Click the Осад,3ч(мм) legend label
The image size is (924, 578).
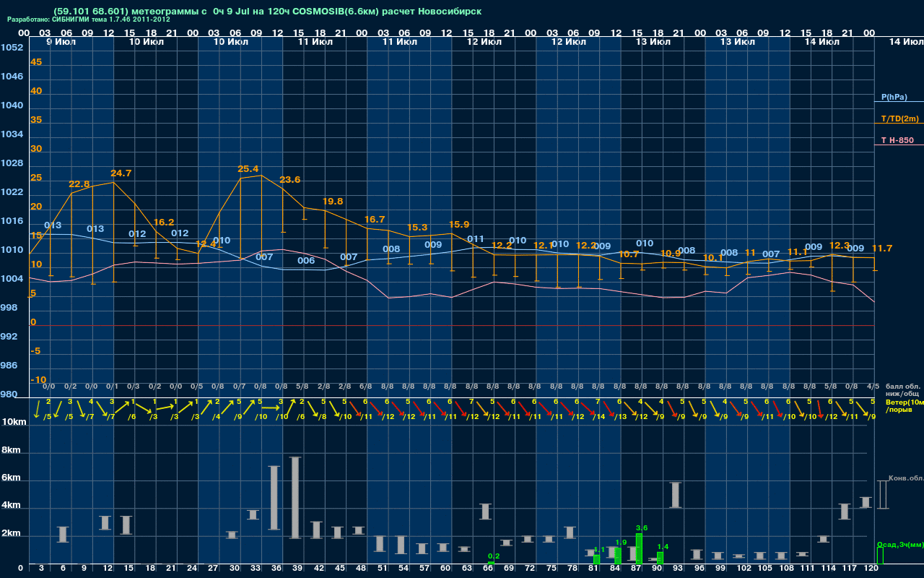(900, 544)
